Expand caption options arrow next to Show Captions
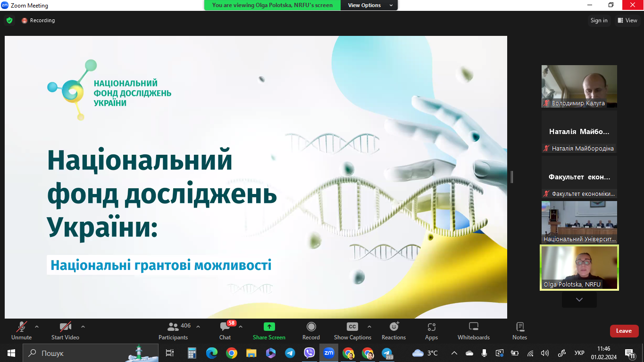The width and height of the screenshot is (644, 362). click(369, 327)
